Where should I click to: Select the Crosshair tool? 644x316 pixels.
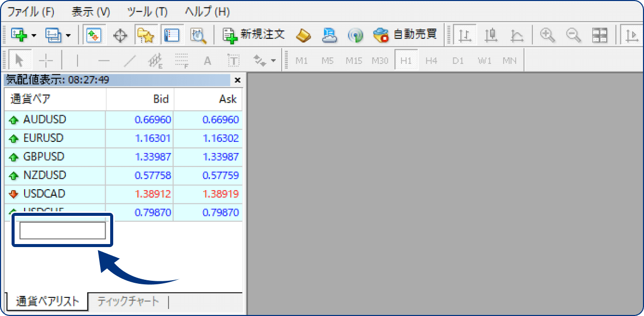coord(45,60)
